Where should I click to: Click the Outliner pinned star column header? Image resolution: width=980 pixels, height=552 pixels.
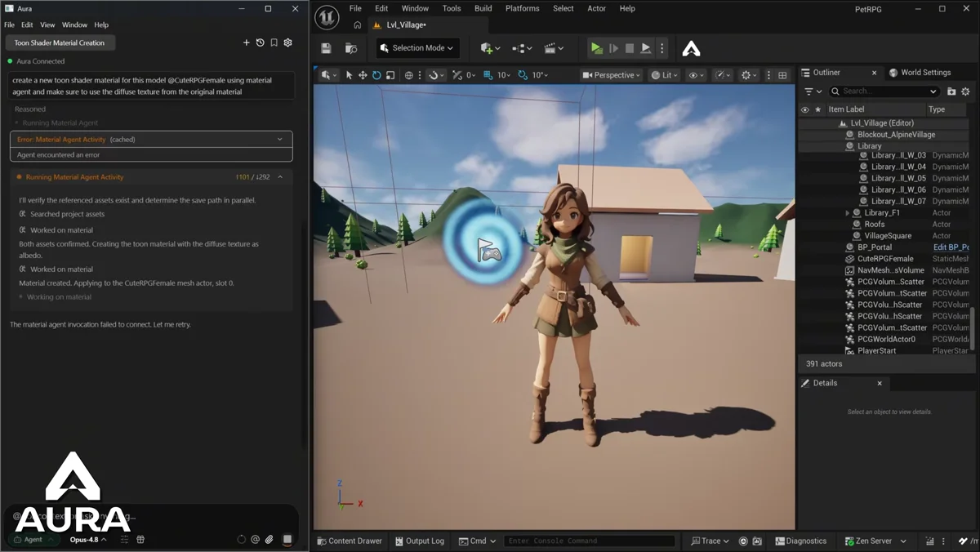[x=817, y=109]
